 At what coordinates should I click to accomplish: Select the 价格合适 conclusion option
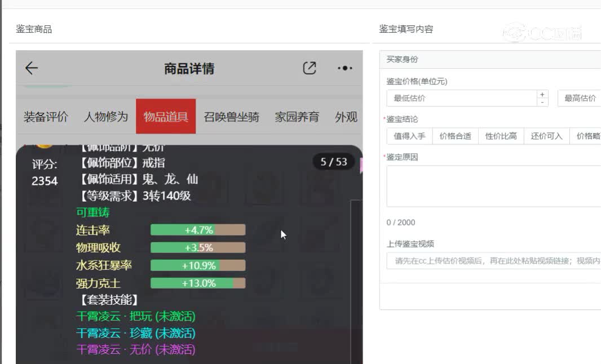[455, 136]
